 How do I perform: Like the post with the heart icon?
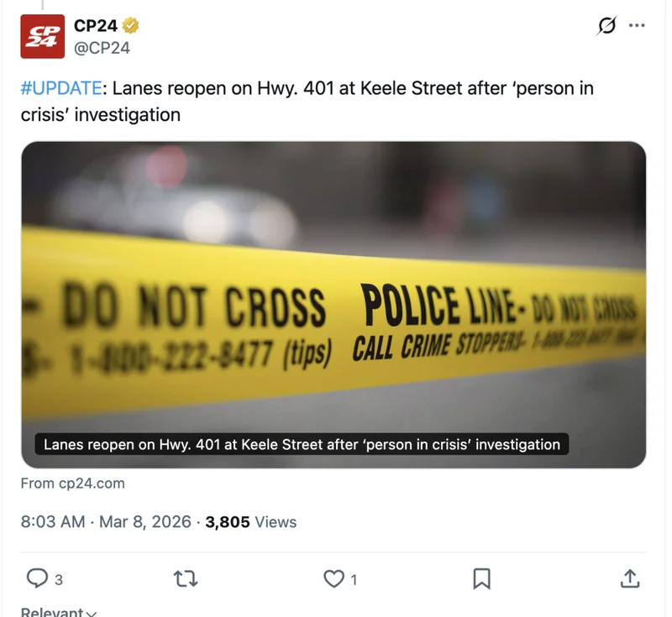tap(334, 578)
